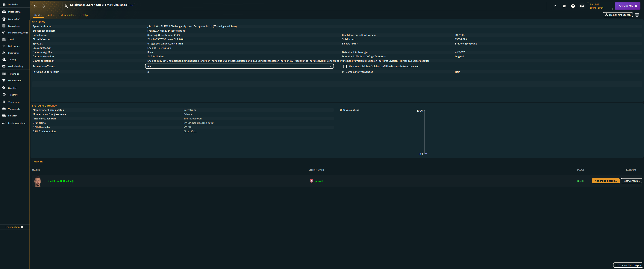Image resolution: width=644 pixels, height=269 pixels.
Task: Open the Mannschaftsgefüge sidebar icon
Action: click(4, 33)
